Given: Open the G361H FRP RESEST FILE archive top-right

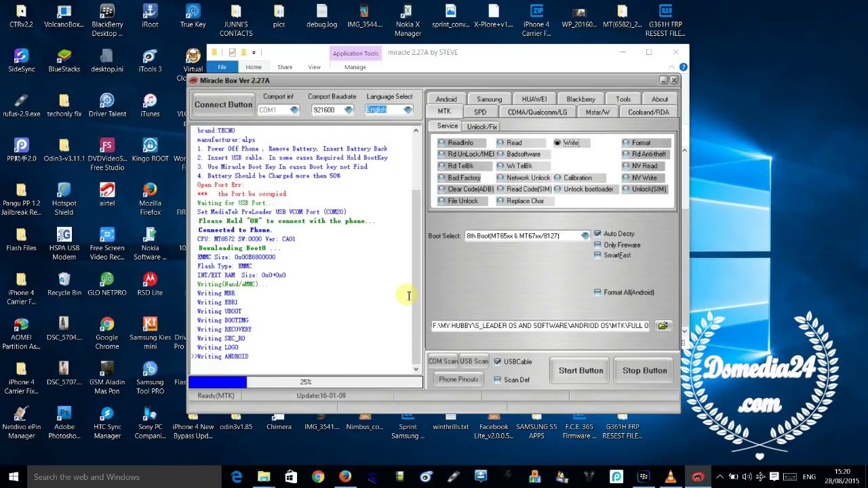Looking at the screenshot, I should click(x=665, y=20).
